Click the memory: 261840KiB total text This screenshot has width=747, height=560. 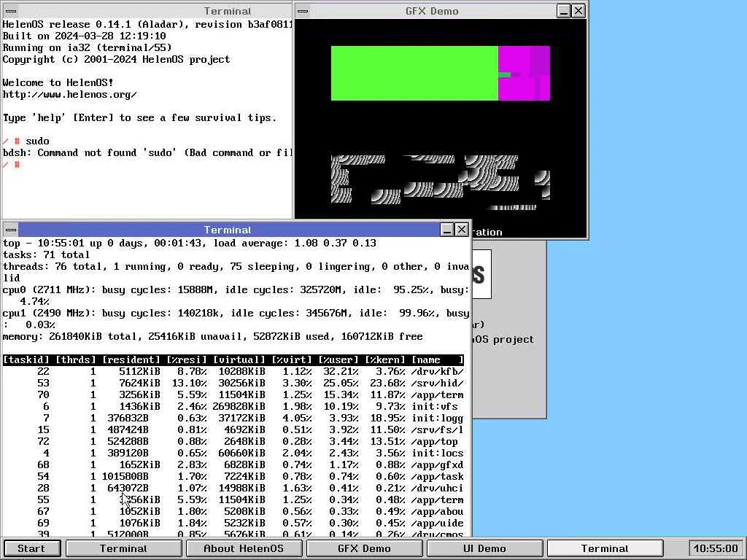(x=69, y=336)
